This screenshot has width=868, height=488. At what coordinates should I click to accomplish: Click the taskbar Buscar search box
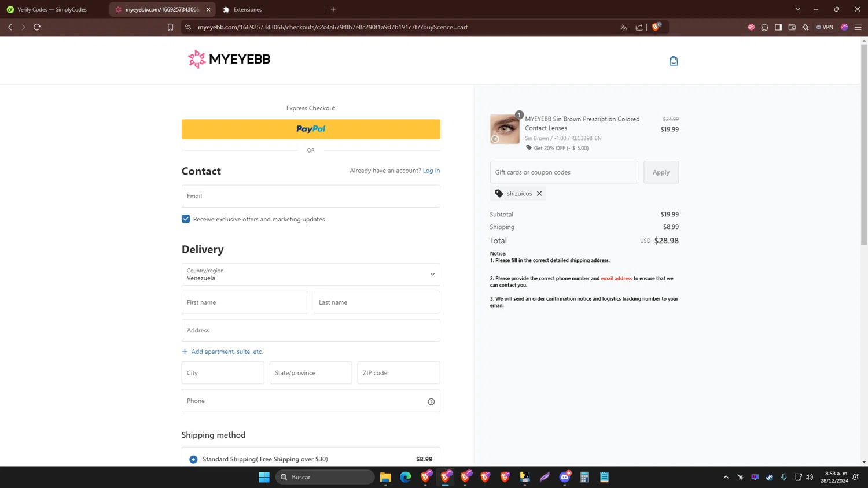click(x=325, y=477)
